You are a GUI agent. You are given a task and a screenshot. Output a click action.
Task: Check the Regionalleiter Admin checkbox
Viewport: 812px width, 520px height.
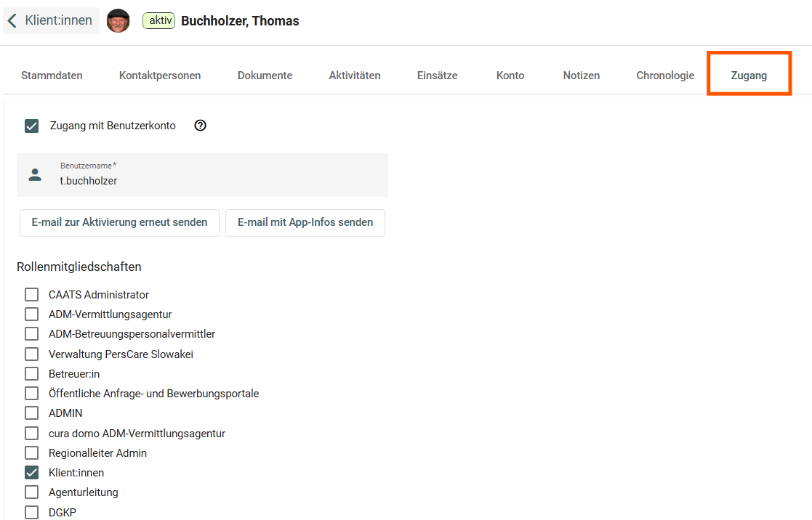pos(32,453)
